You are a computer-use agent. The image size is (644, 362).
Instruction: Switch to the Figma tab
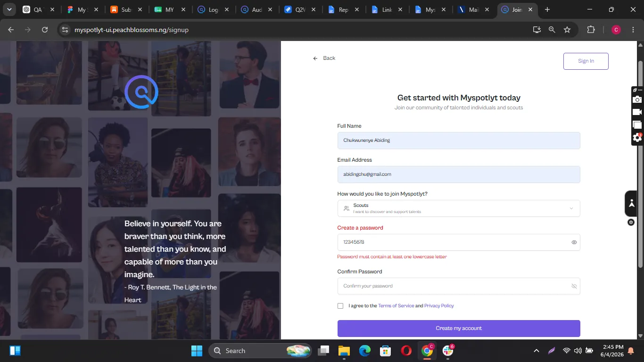(x=78, y=9)
